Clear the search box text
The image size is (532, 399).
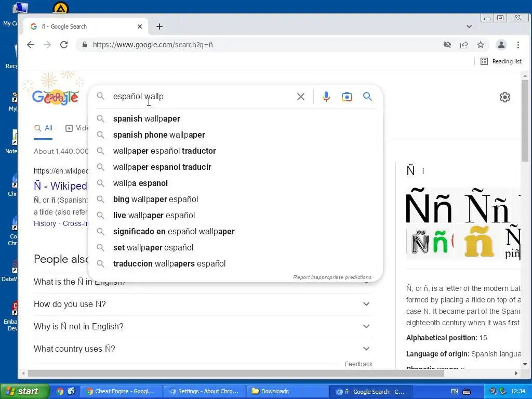click(x=301, y=97)
